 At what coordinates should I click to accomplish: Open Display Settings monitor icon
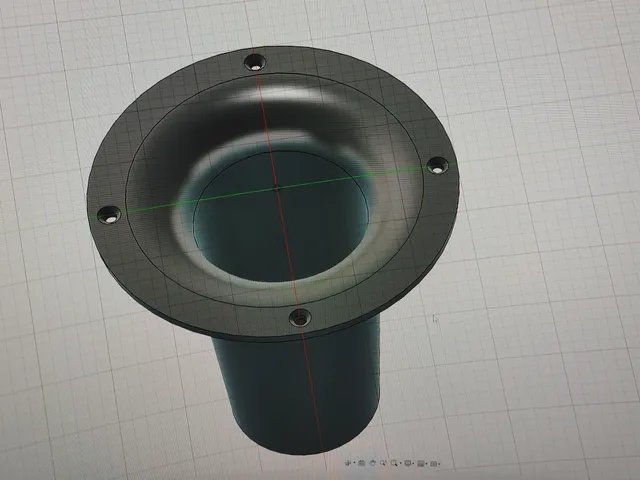click(407, 463)
